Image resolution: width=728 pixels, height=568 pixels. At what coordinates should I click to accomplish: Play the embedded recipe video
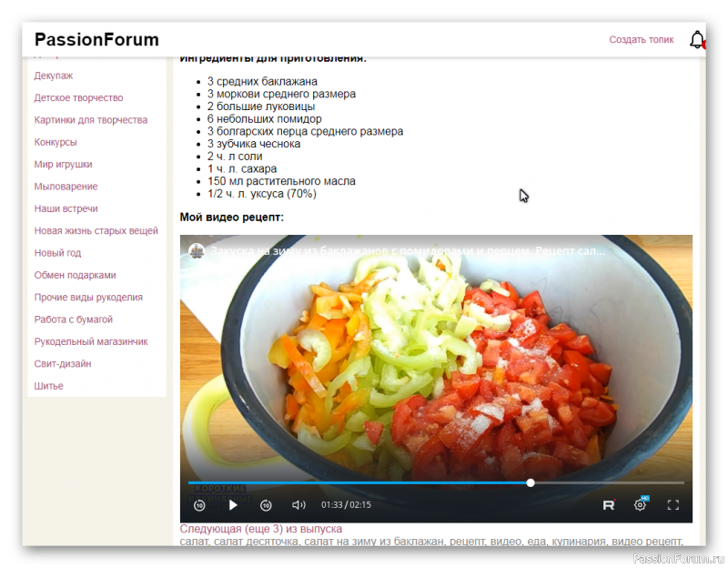tap(233, 504)
